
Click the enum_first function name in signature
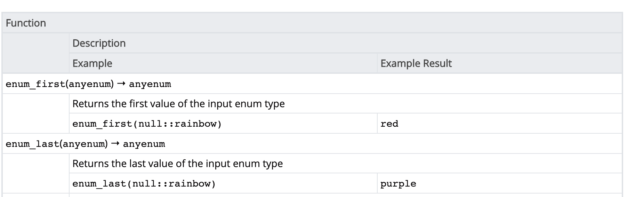[x=35, y=84]
